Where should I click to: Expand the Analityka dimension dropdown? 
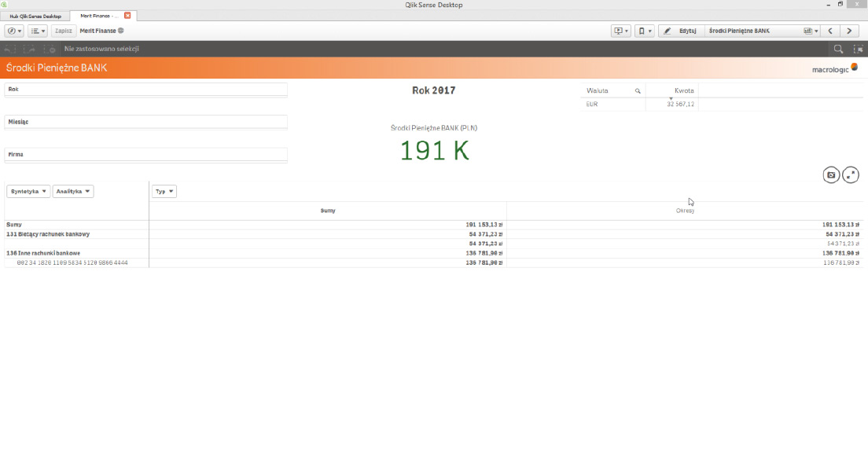(73, 191)
